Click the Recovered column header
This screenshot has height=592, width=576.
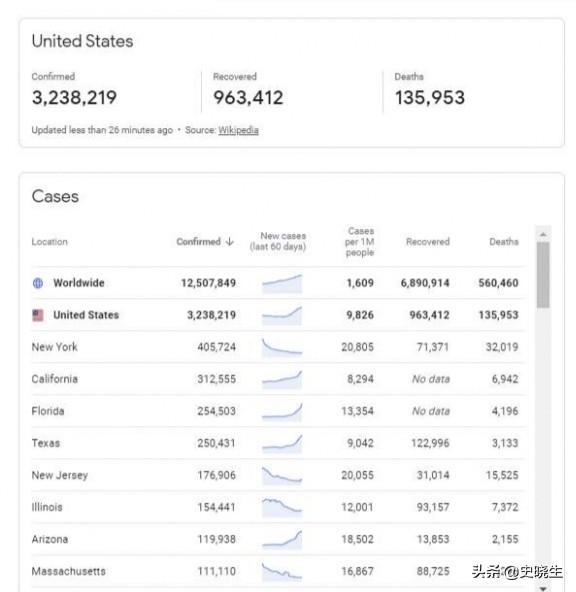428,242
